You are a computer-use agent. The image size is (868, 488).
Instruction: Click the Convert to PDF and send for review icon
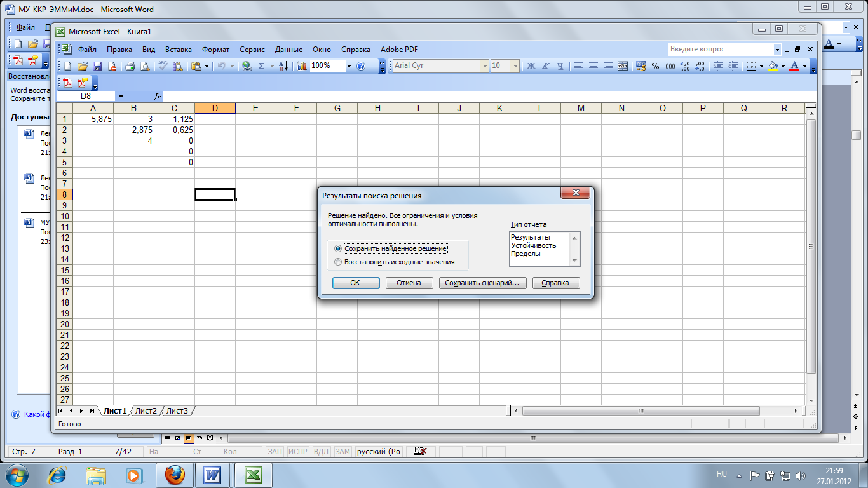coord(82,83)
